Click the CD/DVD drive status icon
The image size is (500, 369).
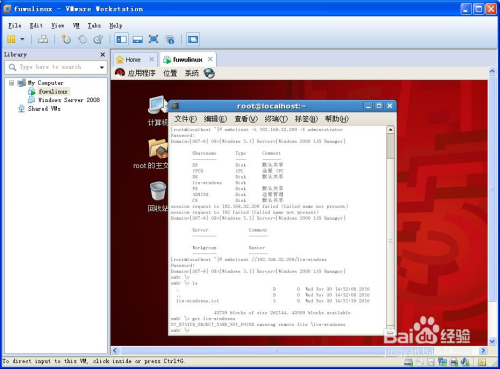tap(420, 362)
